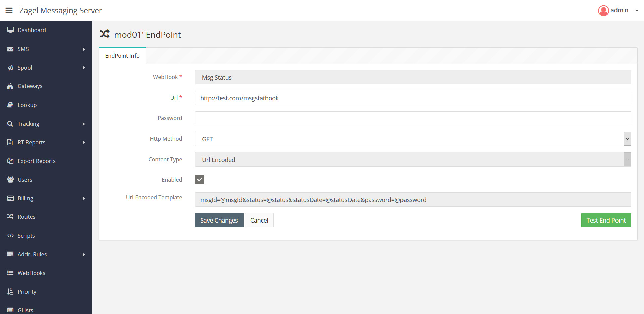Click the Spool paper plane icon
Screen dimensions: 644x314
tap(10, 68)
